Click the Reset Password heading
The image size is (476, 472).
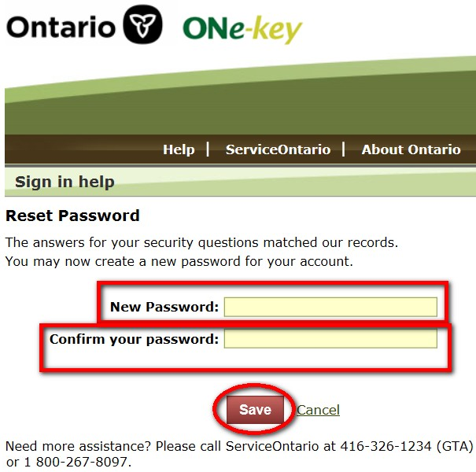(72, 216)
